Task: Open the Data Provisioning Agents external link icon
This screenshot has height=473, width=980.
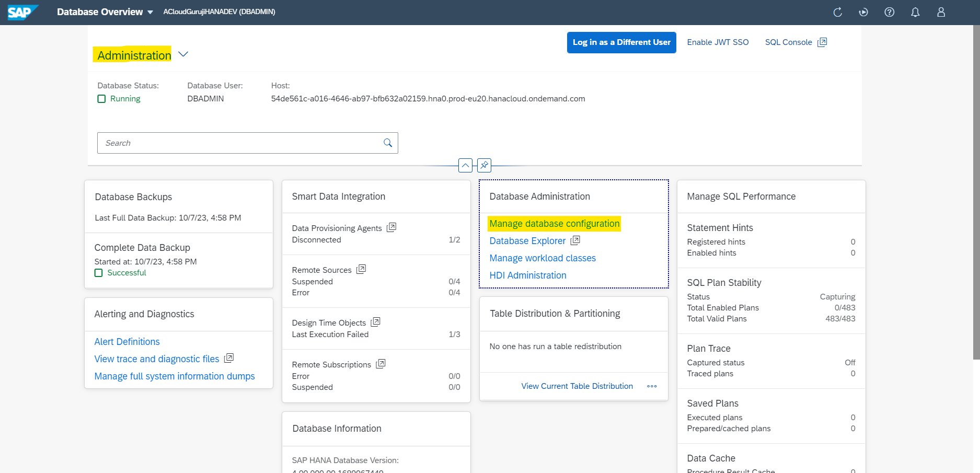Action: pyautogui.click(x=391, y=227)
